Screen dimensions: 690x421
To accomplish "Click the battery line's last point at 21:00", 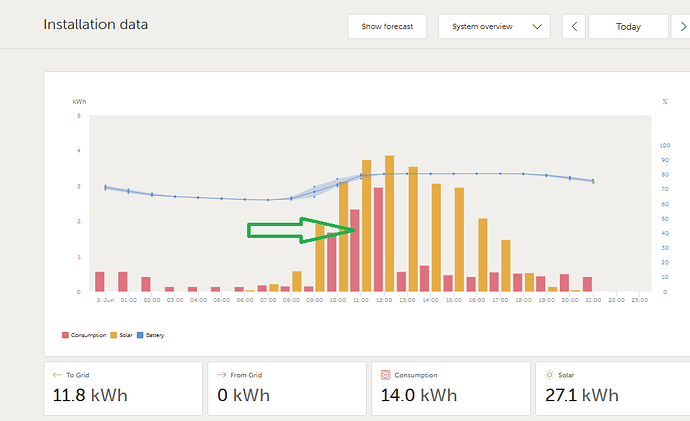I will point(593,181).
